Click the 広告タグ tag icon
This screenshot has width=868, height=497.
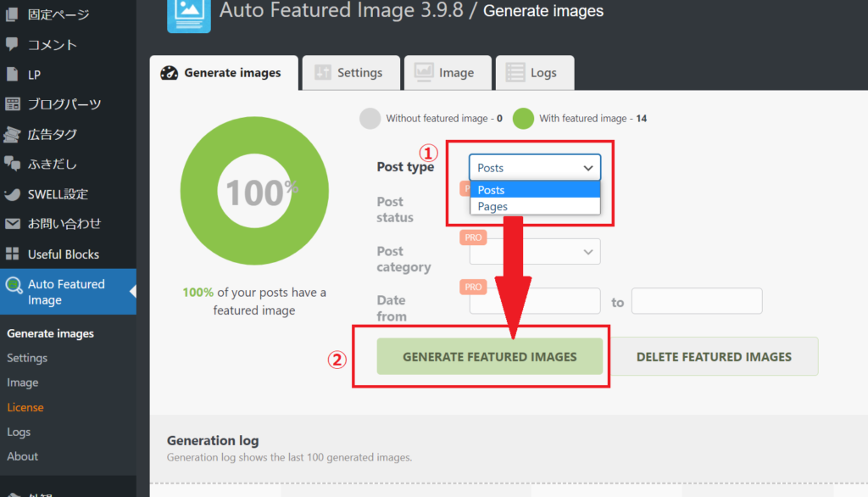(12, 134)
